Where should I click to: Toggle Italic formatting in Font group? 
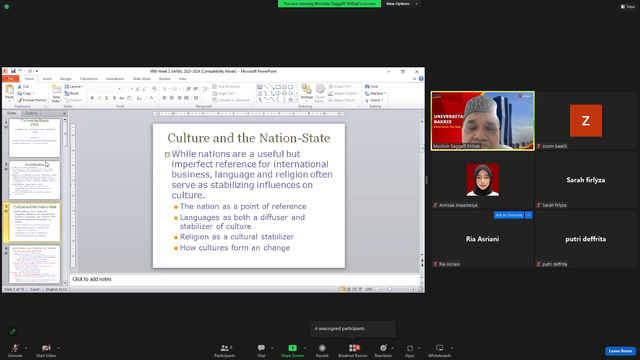(x=99, y=98)
